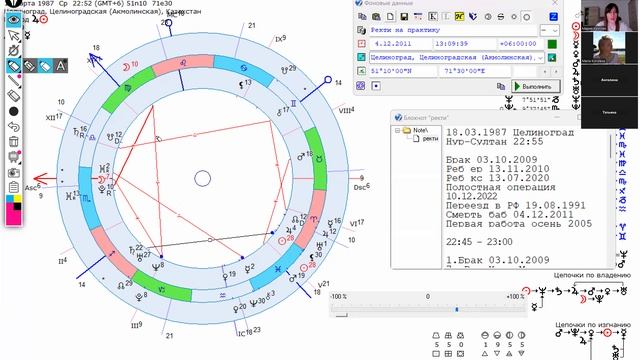Click the trash bin to clear annotations

[x=14, y=142]
